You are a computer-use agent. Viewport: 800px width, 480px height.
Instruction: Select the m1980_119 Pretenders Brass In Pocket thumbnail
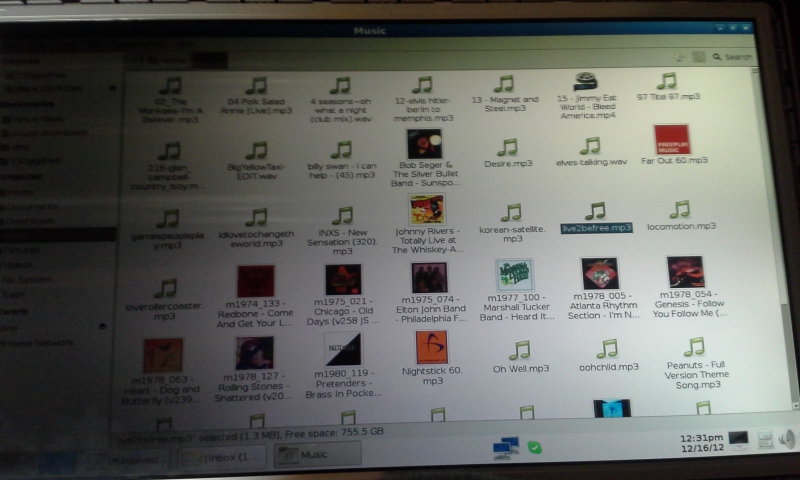point(343,350)
